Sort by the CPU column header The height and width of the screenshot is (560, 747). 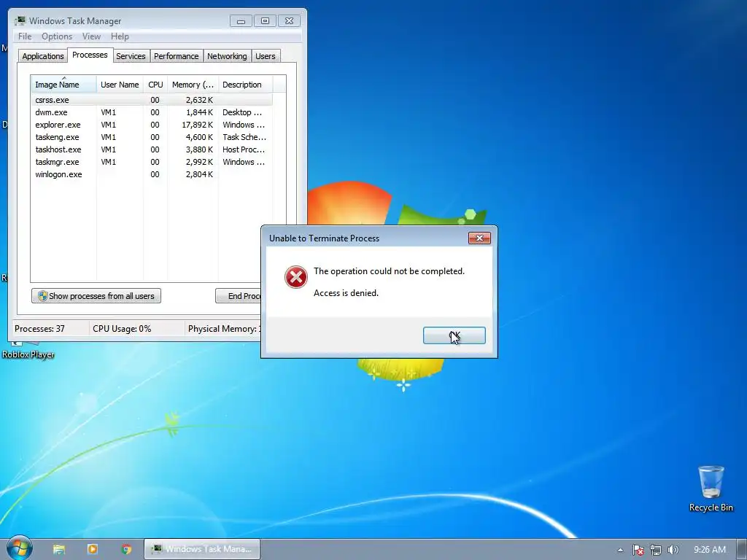click(x=155, y=85)
